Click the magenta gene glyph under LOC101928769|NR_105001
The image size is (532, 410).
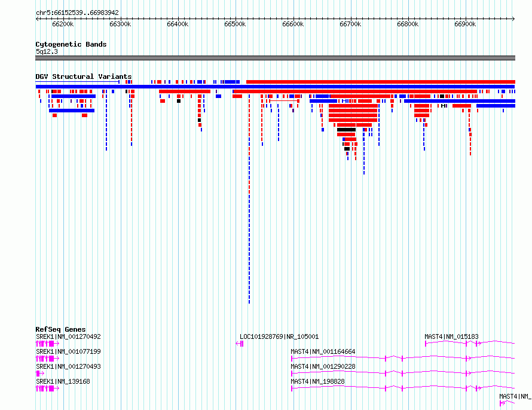point(240,344)
